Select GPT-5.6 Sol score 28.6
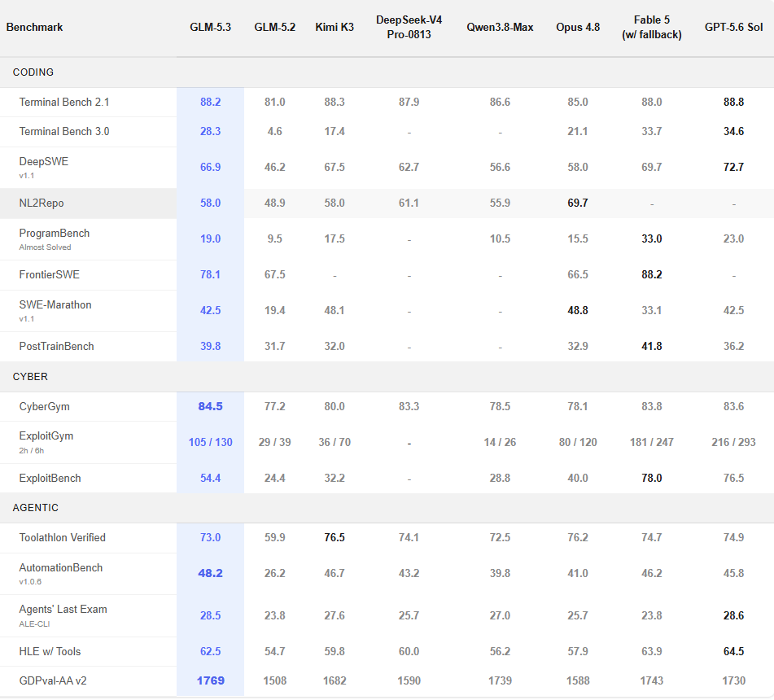The image size is (774, 700). pos(734,615)
